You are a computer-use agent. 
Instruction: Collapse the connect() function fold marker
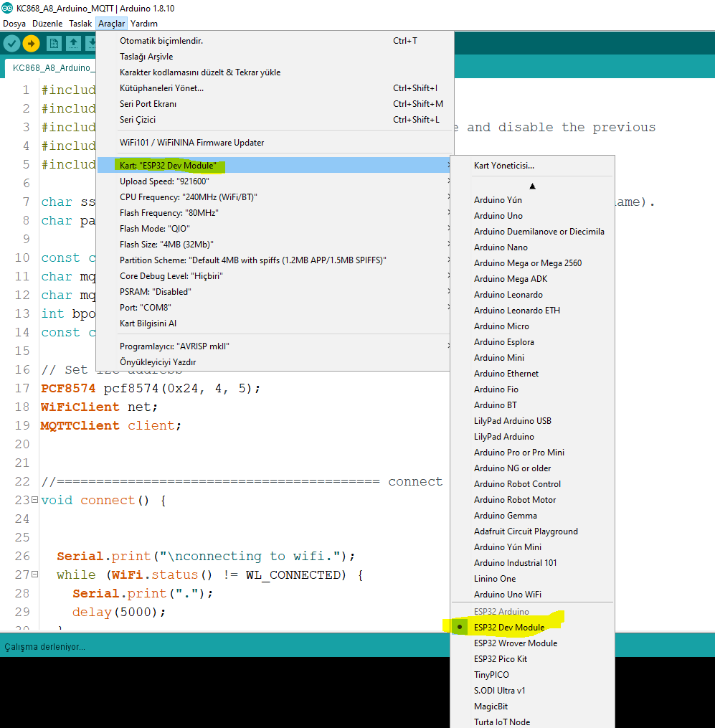34,500
